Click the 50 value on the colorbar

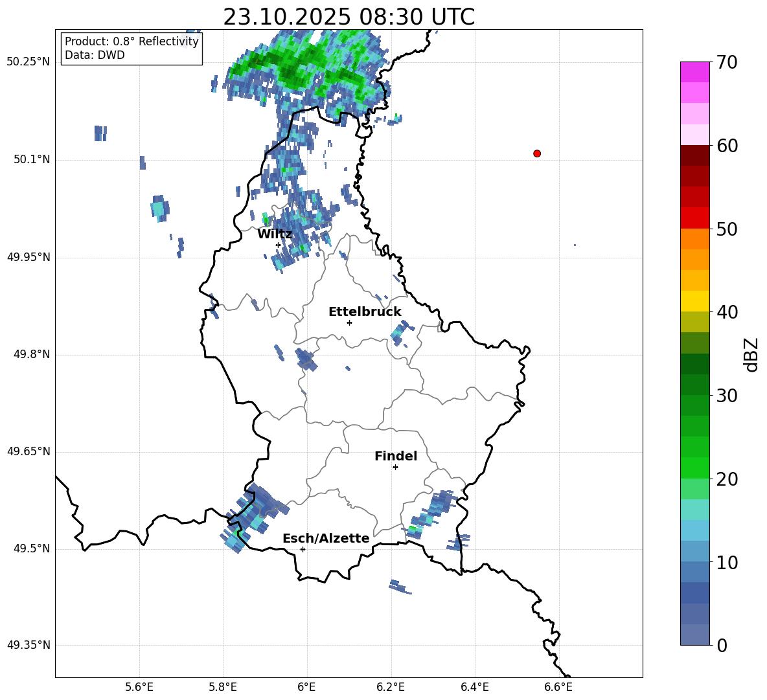pos(727,229)
